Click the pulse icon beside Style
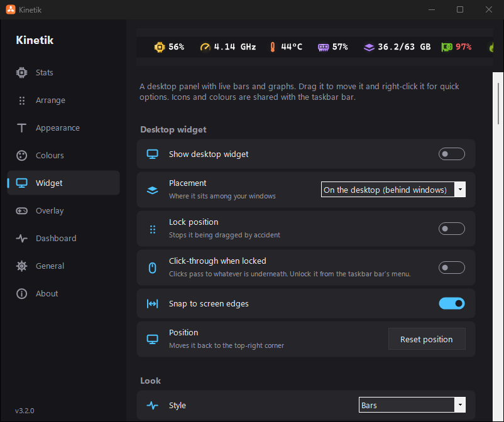504x422 pixels. pos(152,405)
